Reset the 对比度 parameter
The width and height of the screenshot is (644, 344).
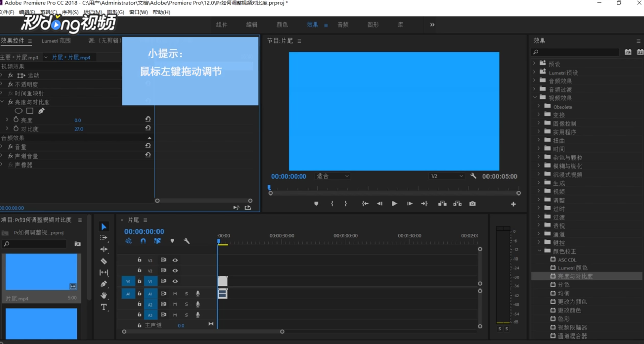click(x=148, y=128)
